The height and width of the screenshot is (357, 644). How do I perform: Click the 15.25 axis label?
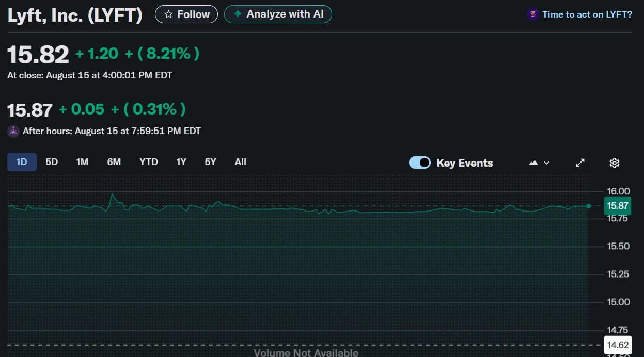click(x=618, y=274)
